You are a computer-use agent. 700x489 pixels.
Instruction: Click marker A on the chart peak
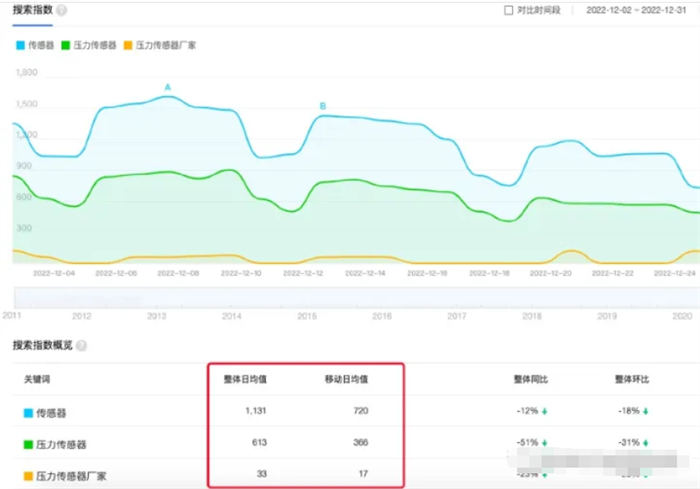pos(168,88)
